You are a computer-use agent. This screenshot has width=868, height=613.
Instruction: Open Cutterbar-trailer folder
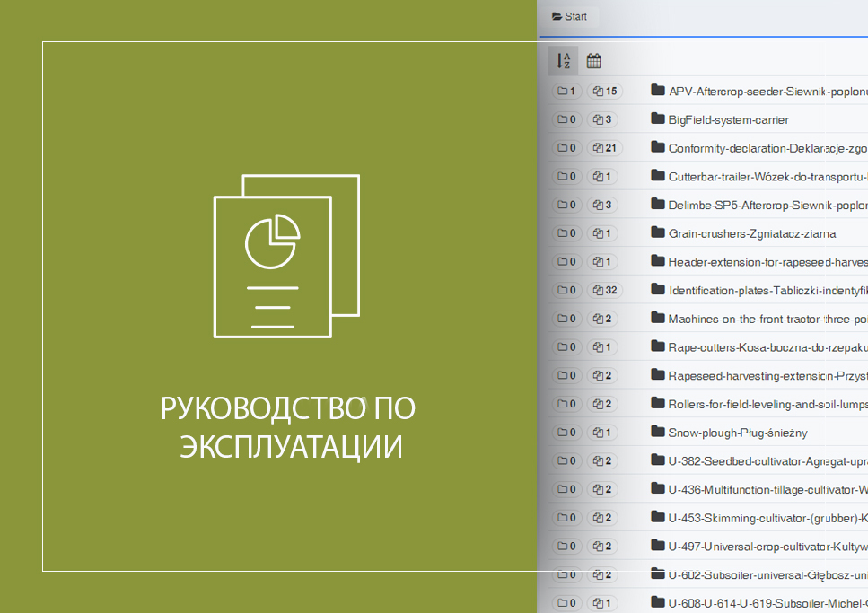point(767,177)
